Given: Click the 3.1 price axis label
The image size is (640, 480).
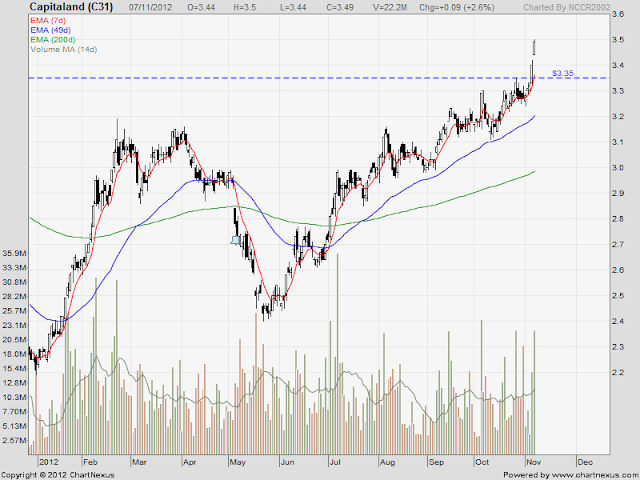Looking at the screenshot, I should click(618, 142).
